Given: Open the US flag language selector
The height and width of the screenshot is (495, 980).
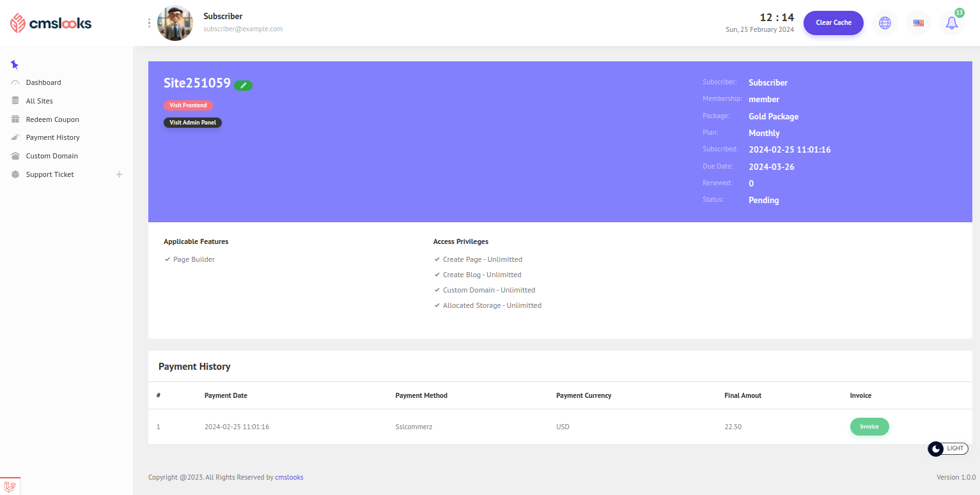Looking at the screenshot, I should (919, 23).
